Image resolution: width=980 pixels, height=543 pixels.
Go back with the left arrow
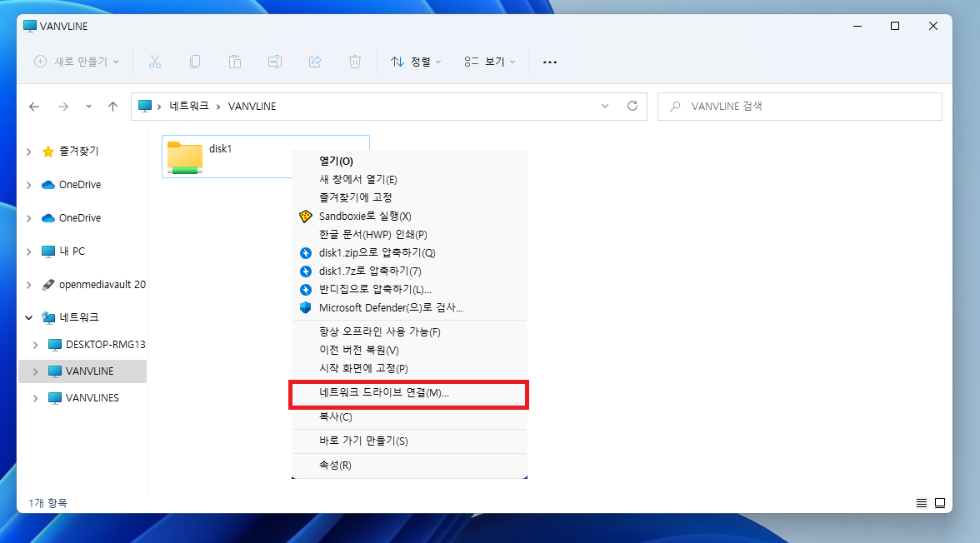click(x=34, y=107)
